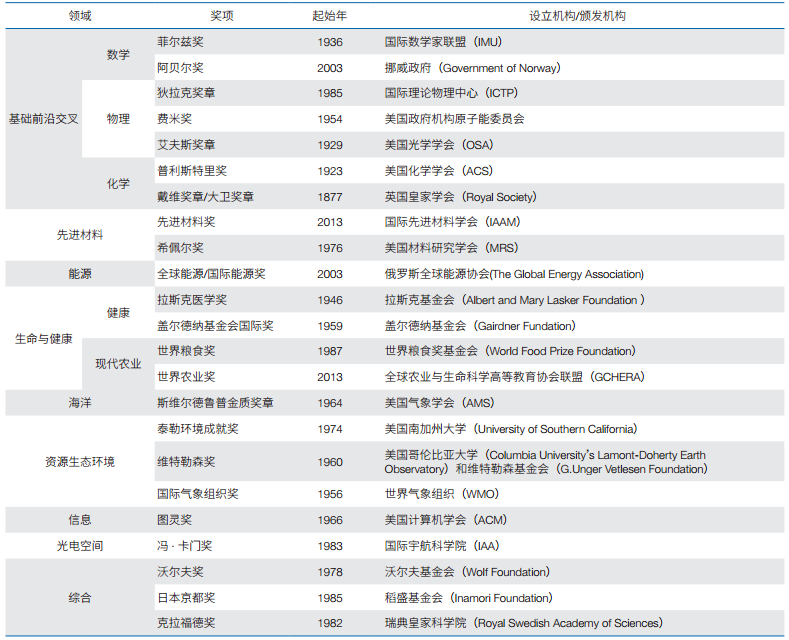Screen dimensions: 789x640
Task: Select the 光电空间 category cell
Action: tap(80, 546)
